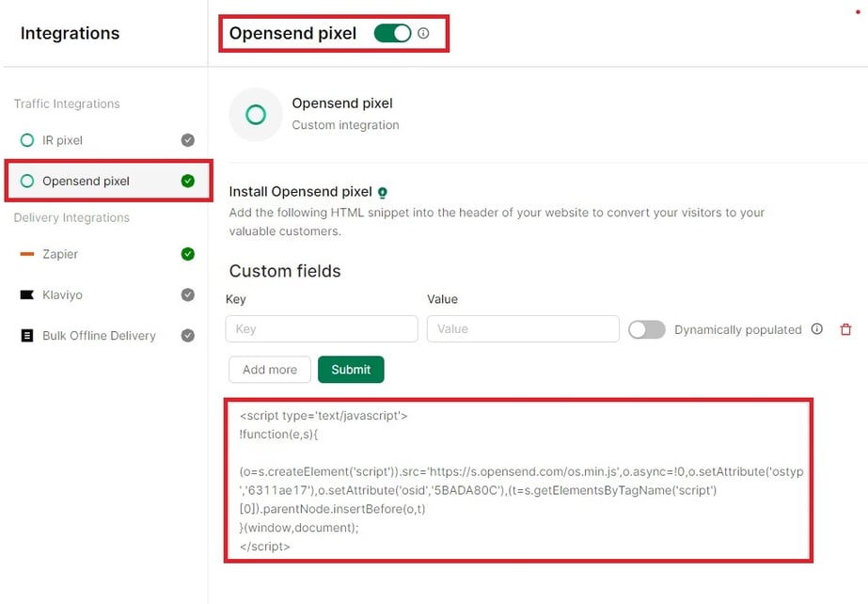Open the info icon beside Opensend pixel toggle
Screen dimensions: 868x604
pyautogui.click(x=423, y=32)
